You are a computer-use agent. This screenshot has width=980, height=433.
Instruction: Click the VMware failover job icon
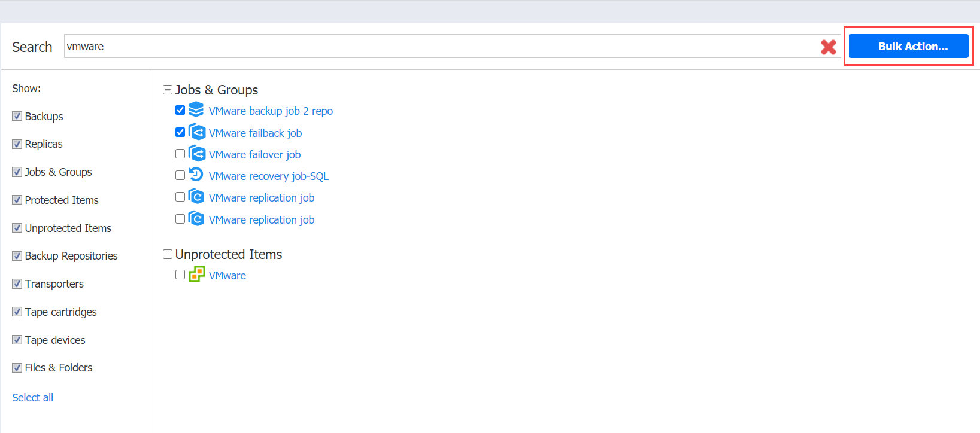196,153
